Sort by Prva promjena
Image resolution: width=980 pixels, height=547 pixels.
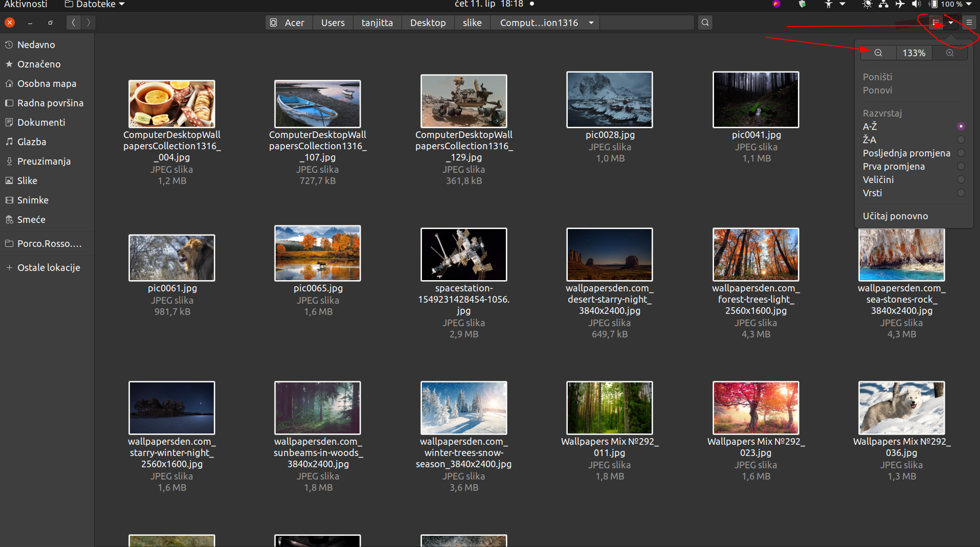(x=914, y=166)
